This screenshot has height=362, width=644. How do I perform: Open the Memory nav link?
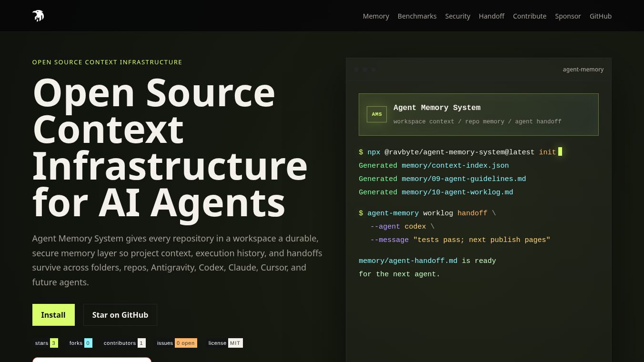pyautogui.click(x=376, y=16)
